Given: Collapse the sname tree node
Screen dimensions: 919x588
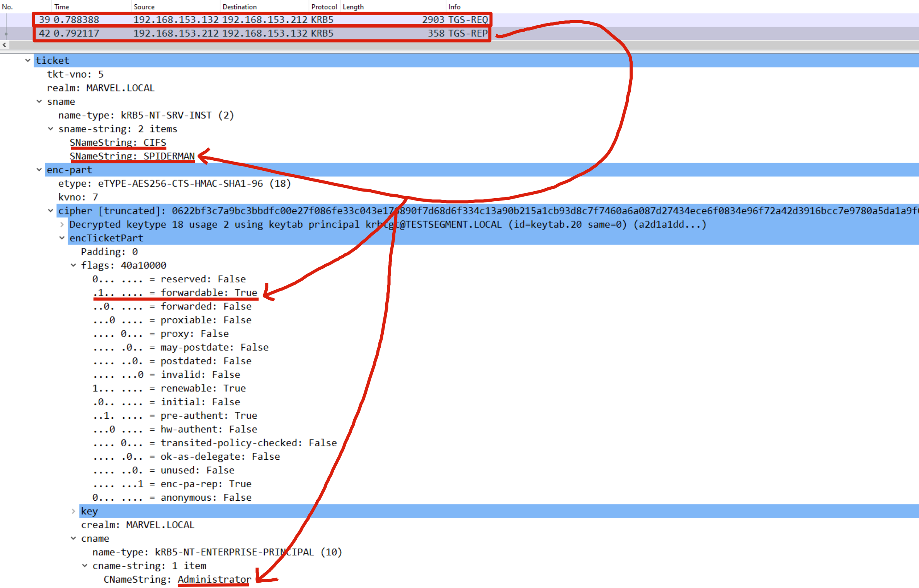Looking at the screenshot, I should pos(39,102).
